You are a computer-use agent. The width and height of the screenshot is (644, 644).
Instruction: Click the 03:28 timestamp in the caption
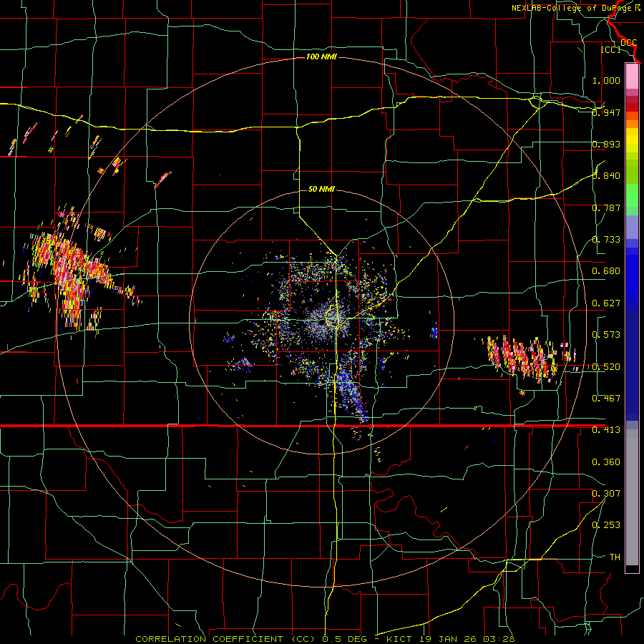point(500,639)
